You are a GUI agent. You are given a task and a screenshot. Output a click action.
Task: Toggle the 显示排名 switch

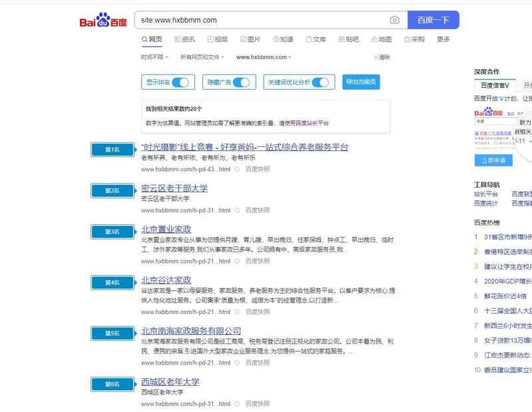pos(180,83)
